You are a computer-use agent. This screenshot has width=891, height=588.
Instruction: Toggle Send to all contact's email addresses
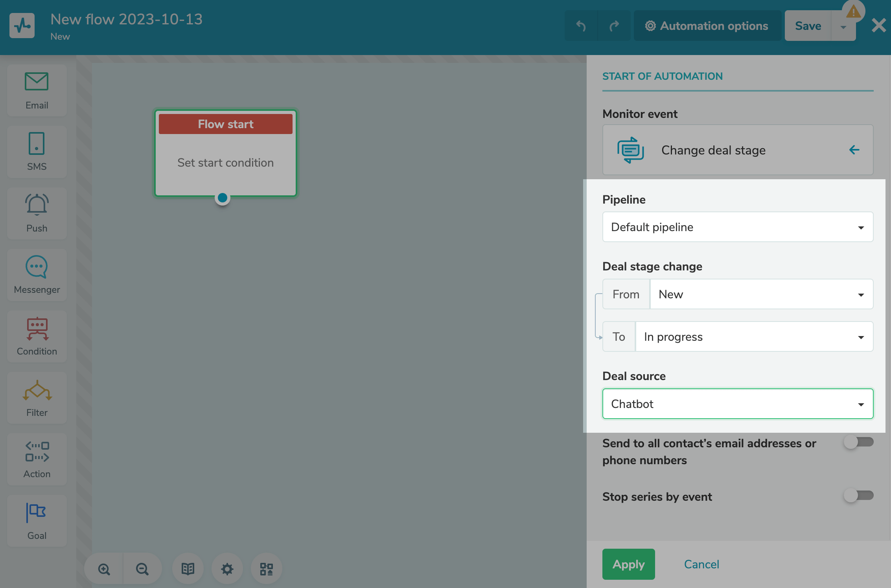858,442
